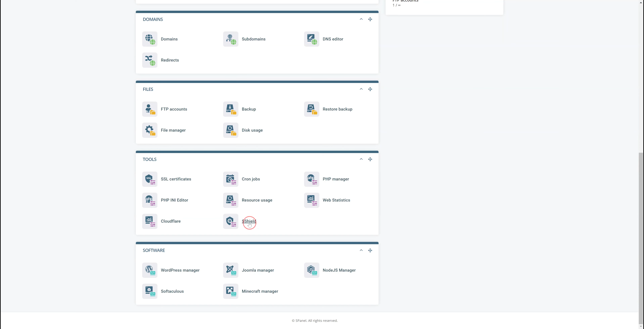Open the Minecraft manager icon
Image resolution: width=644 pixels, height=329 pixels.
(x=231, y=291)
